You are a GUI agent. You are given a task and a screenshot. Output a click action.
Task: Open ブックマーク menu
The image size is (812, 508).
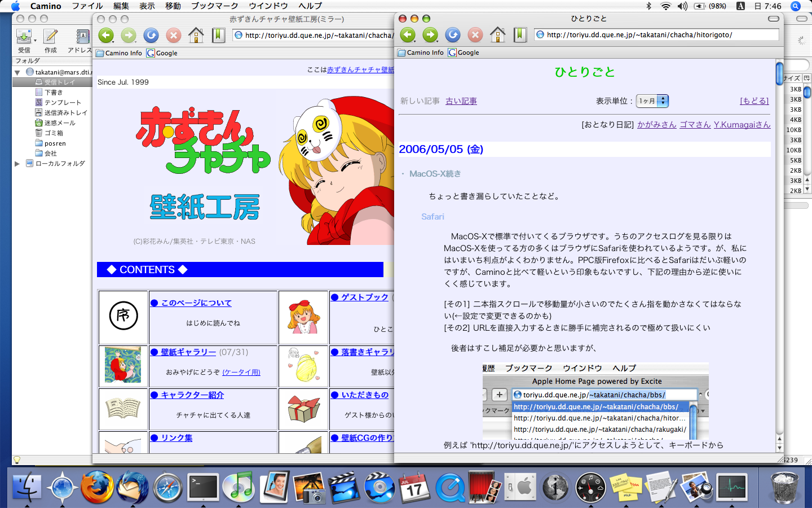(x=215, y=6)
